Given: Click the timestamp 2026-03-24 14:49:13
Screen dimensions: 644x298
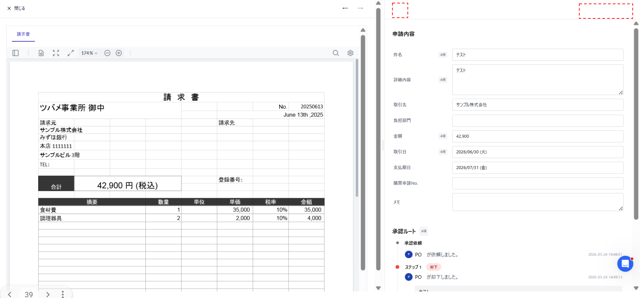Looking at the screenshot, I should coord(605,277).
